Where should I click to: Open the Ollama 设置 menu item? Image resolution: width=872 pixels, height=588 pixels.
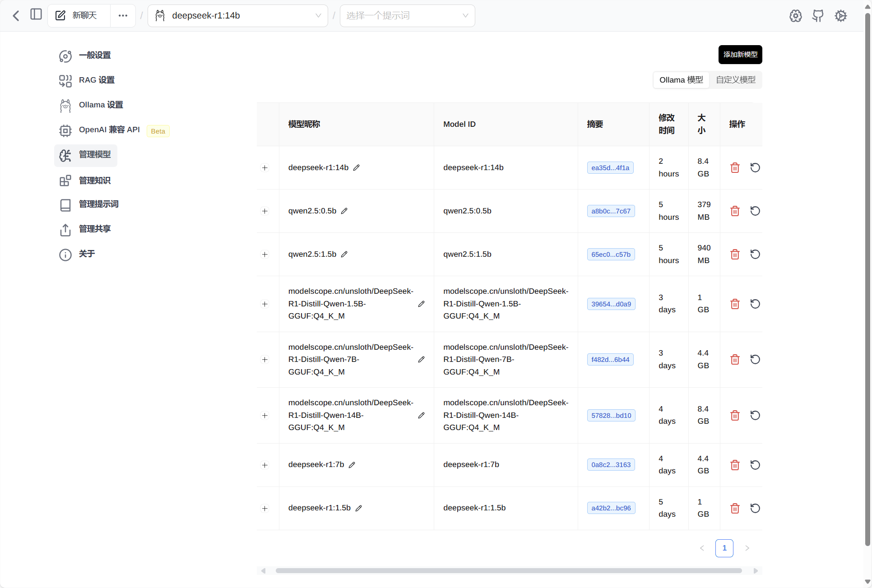(x=101, y=105)
